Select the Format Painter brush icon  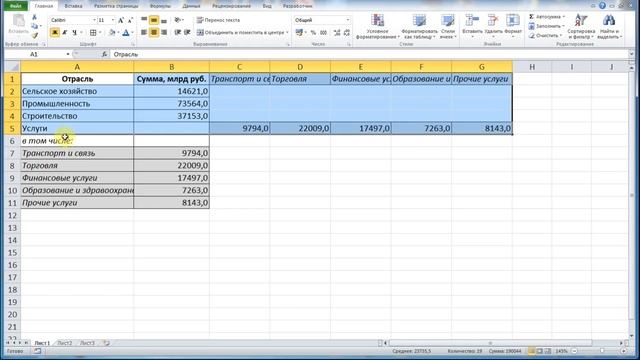pyautogui.click(x=34, y=36)
